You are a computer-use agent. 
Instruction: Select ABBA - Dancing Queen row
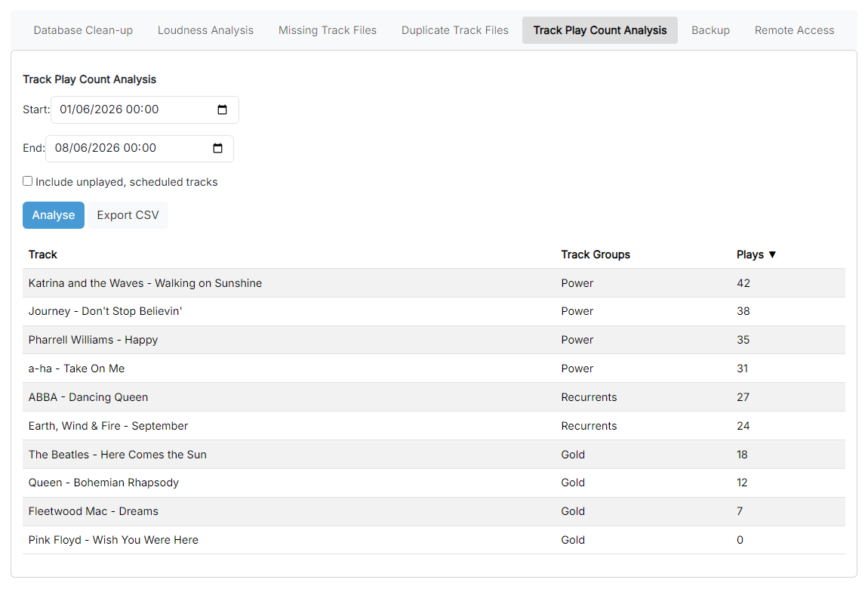click(x=434, y=397)
